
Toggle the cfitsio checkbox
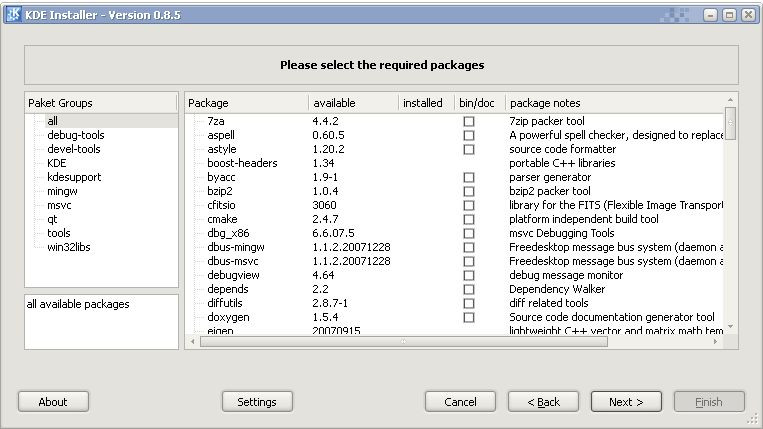pyautogui.click(x=469, y=205)
